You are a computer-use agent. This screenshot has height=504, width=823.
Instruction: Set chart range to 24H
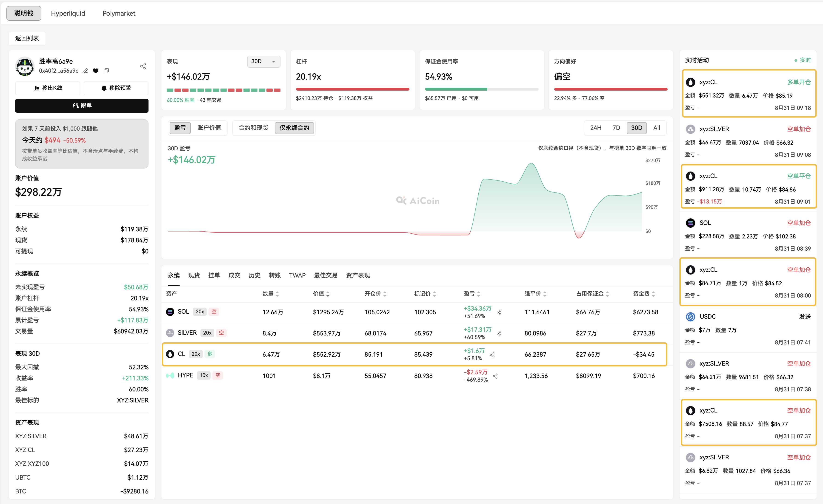click(x=596, y=128)
